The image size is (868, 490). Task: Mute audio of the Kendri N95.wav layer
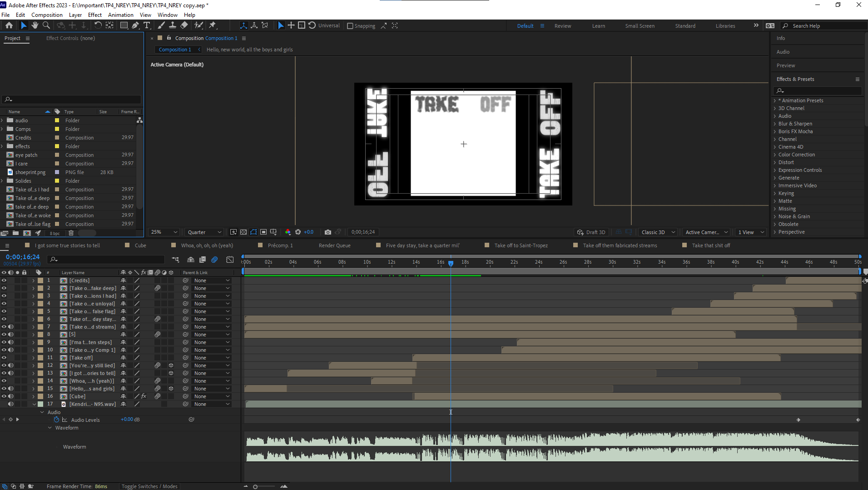pyautogui.click(x=11, y=404)
